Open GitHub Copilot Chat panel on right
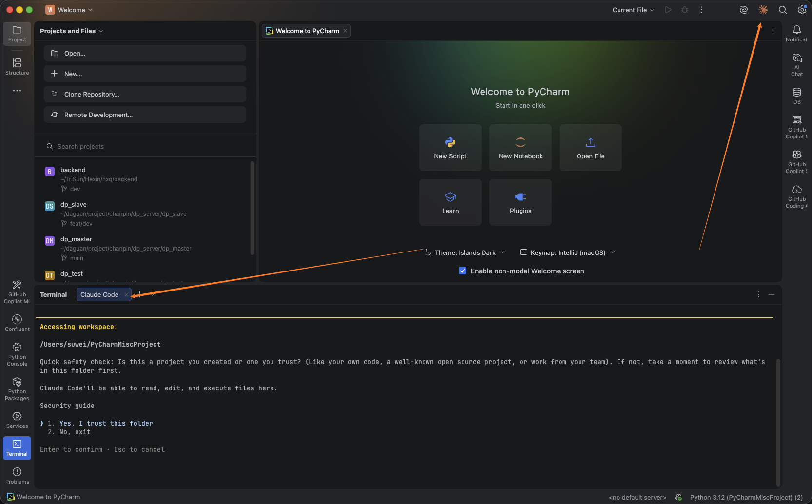The height and width of the screenshot is (504, 812). coord(797,161)
